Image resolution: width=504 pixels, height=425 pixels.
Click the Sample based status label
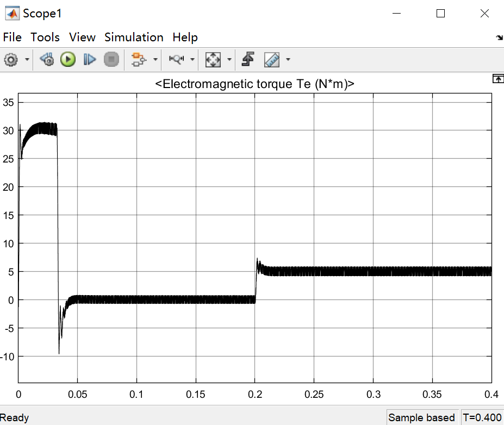pos(421,417)
